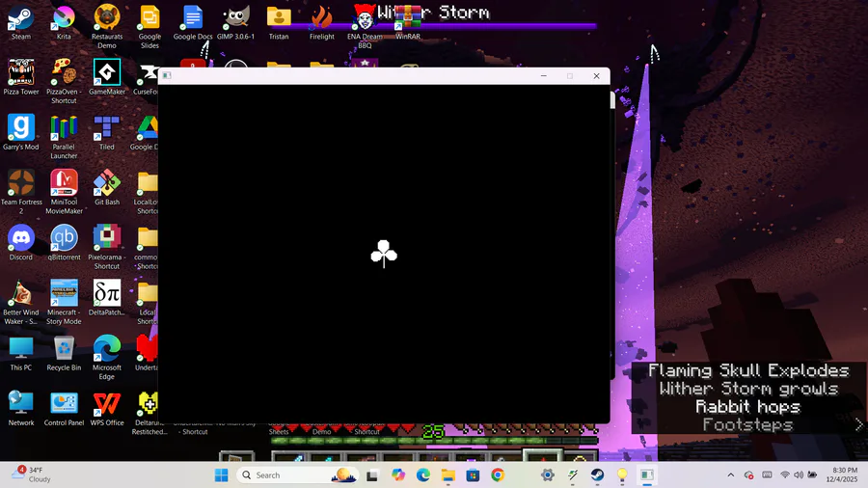Open This PC on the desktop
This screenshot has width=868, height=488.
coord(21,353)
